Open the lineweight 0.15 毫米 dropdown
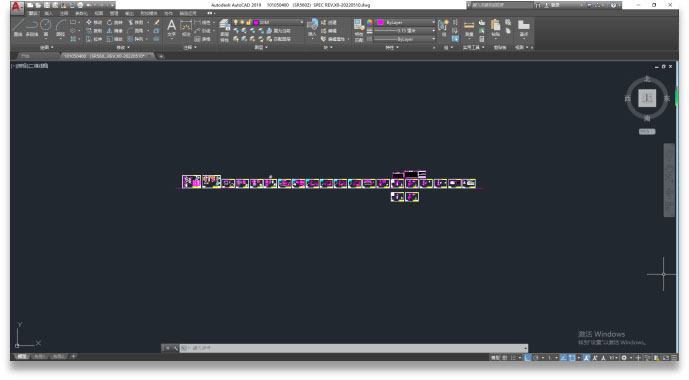The width and height of the screenshot is (689, 380). 405,31
